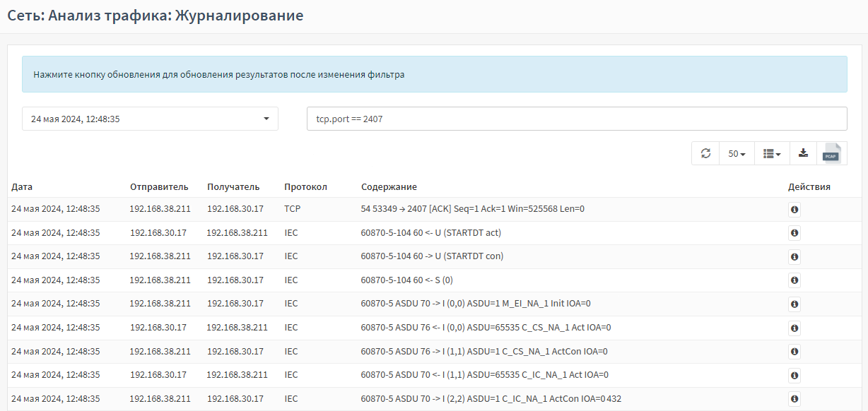Open info for the C_IC_NA_1 Act row
This screenshot has width=868, height=411.
pos(794,375)
